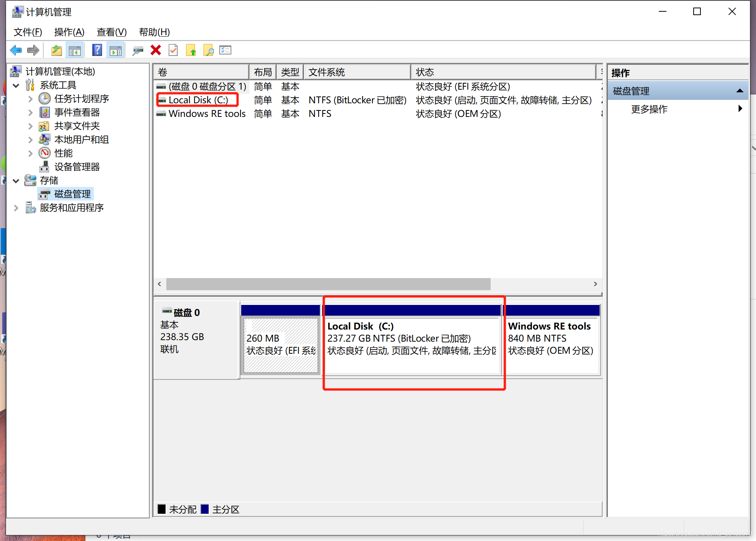
Task: Open the 查看(V) menu
Action: tap(112, 32)
